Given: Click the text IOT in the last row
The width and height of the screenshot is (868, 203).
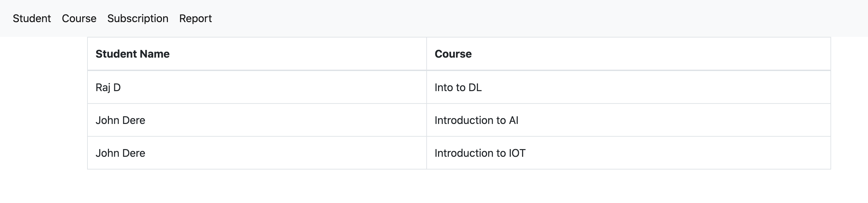Looking at the screenshot, I should click(x=517, y=153).
